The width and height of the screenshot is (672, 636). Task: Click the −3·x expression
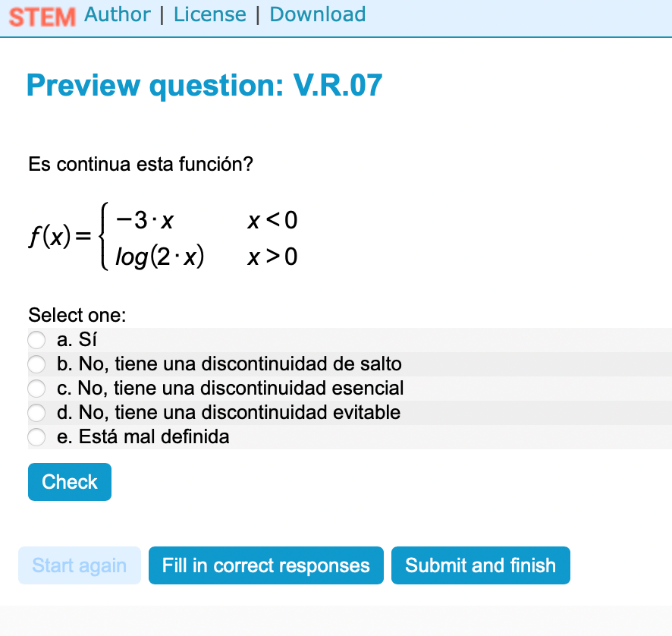point(145,220)
